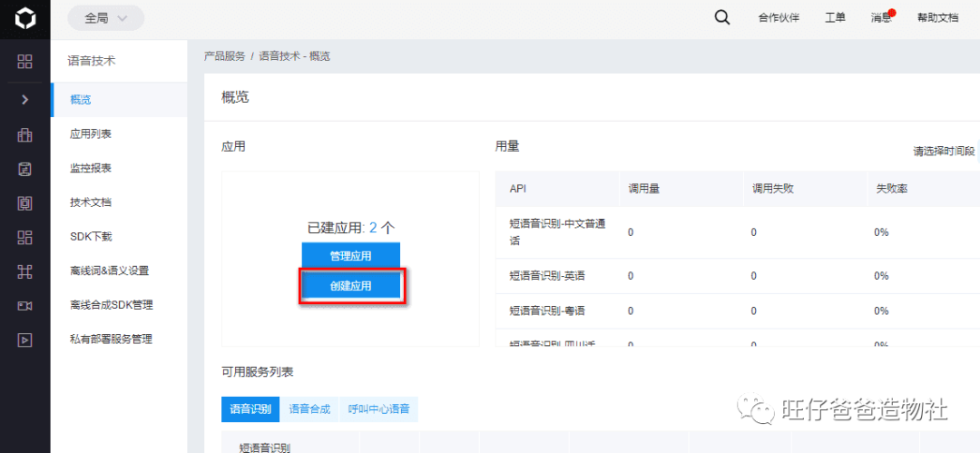This screenshot has height=453, width=980.
Task: Open 帮助文档 in the top bar
Action: (937, 18)
